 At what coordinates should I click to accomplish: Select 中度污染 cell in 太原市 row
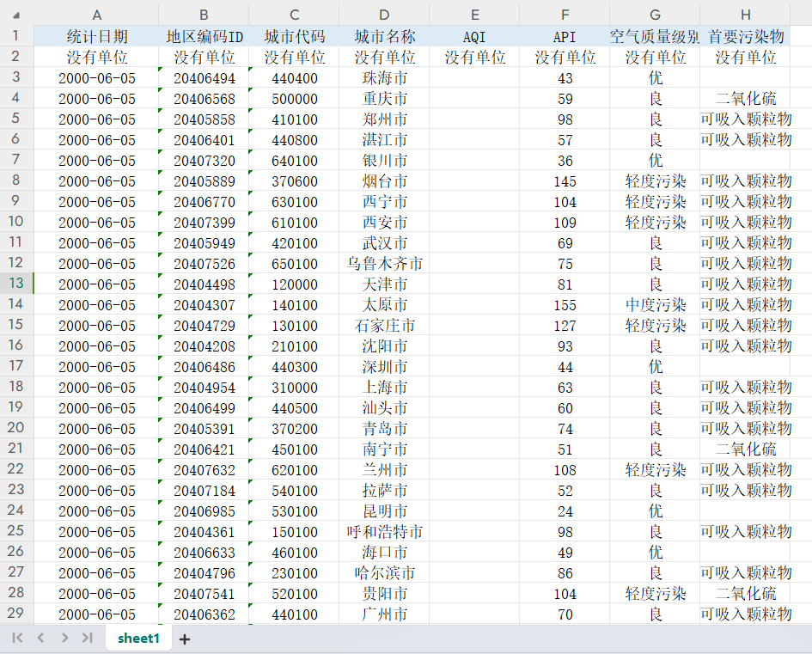click(655, 304)
